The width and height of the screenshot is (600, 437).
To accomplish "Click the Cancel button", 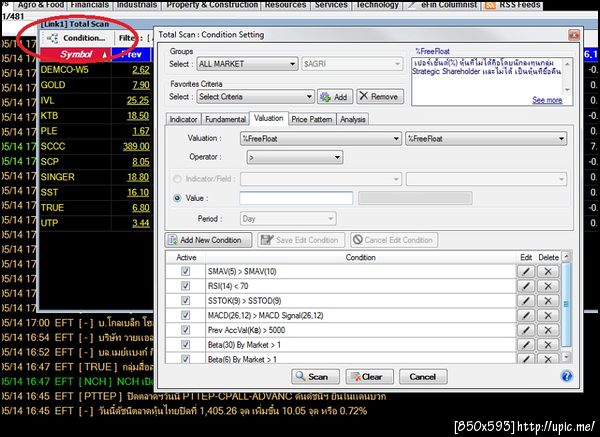I will 423,377.
